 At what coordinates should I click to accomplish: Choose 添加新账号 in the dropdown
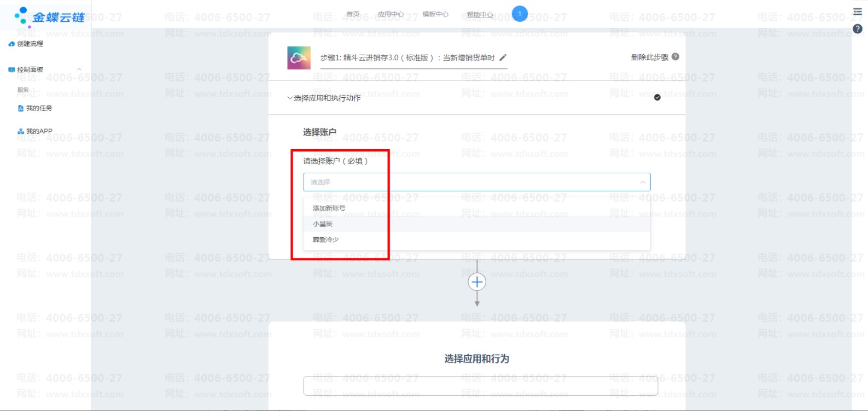(329, 208)
